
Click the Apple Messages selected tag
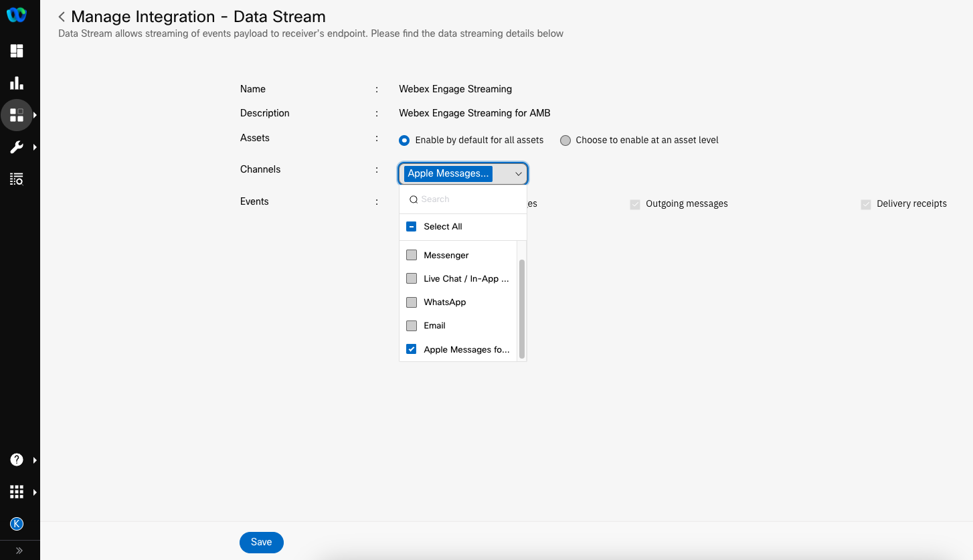[448, 174]
